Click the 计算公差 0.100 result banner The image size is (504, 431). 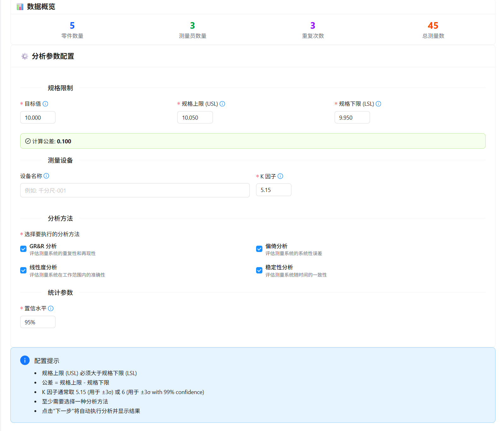coord(253,141)
